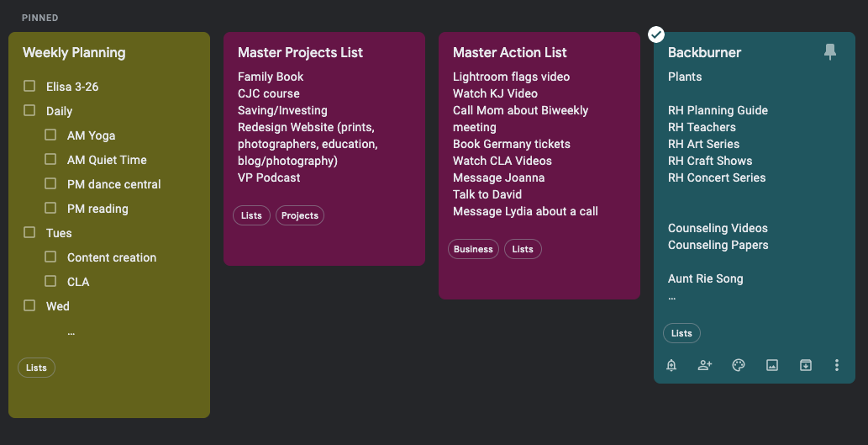This screenshot has width=868, height=445.
Task: Add an image to Backburner note
Action: coord(772,365)
